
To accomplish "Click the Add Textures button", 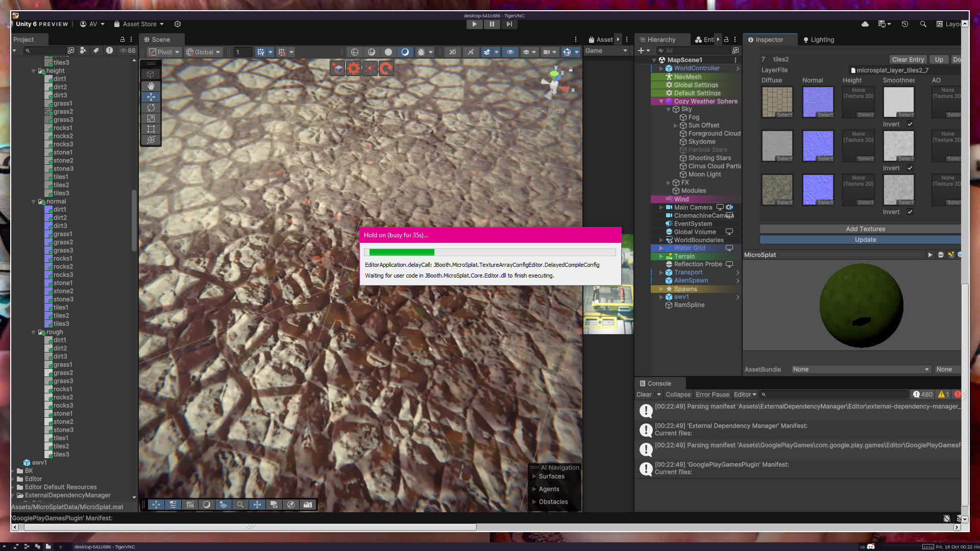I will coord(865,229).
